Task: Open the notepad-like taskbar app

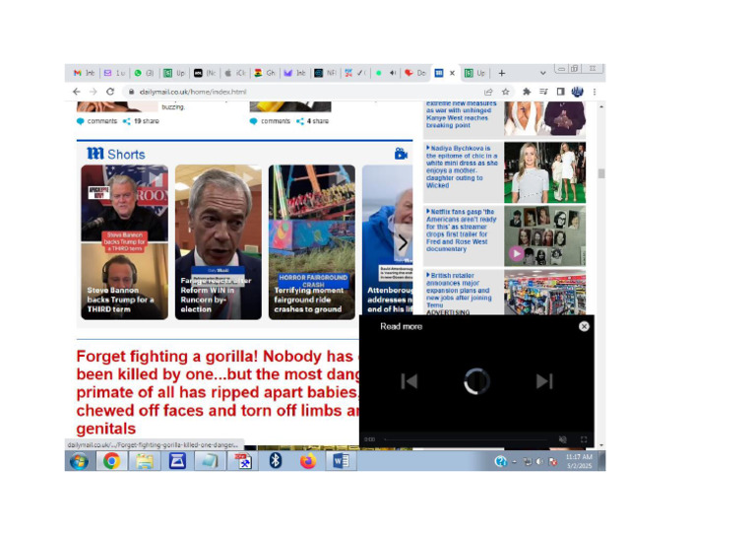Action: click(210, 462)
